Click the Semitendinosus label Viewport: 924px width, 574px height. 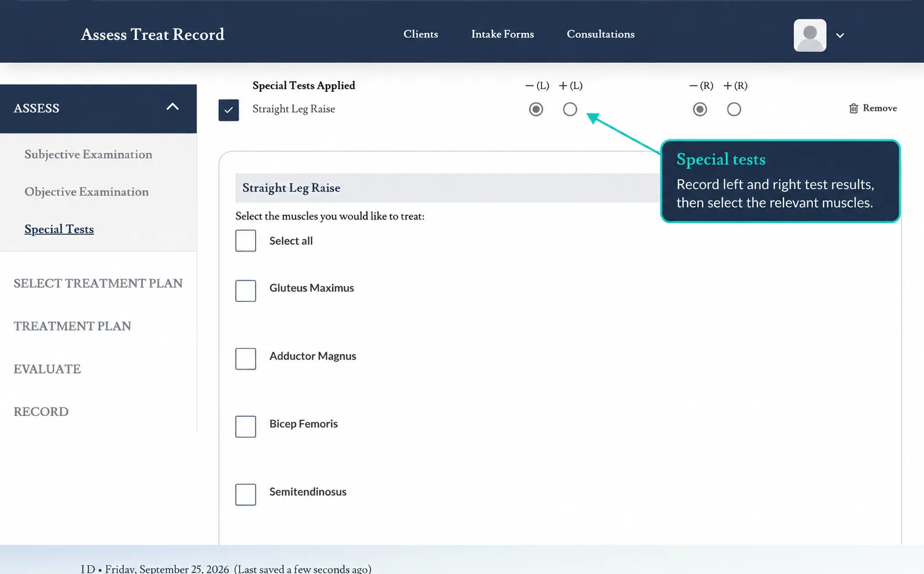click(x=308, y=492)
